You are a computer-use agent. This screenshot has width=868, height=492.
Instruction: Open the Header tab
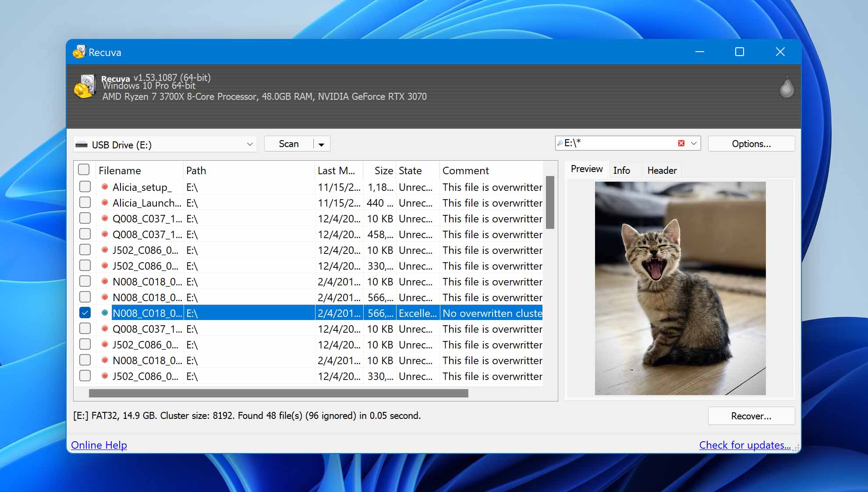click(x=662, y=170)
